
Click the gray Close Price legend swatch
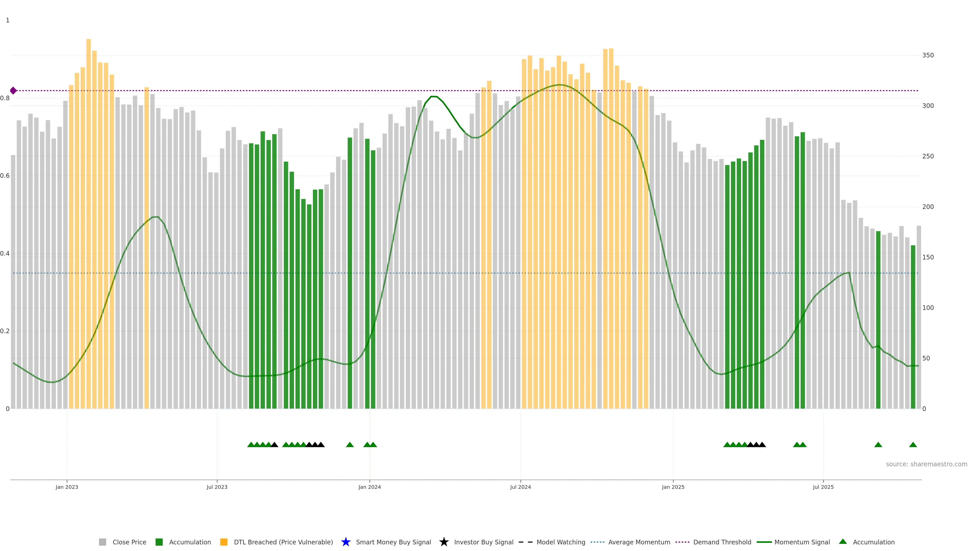tap(102, 542)
